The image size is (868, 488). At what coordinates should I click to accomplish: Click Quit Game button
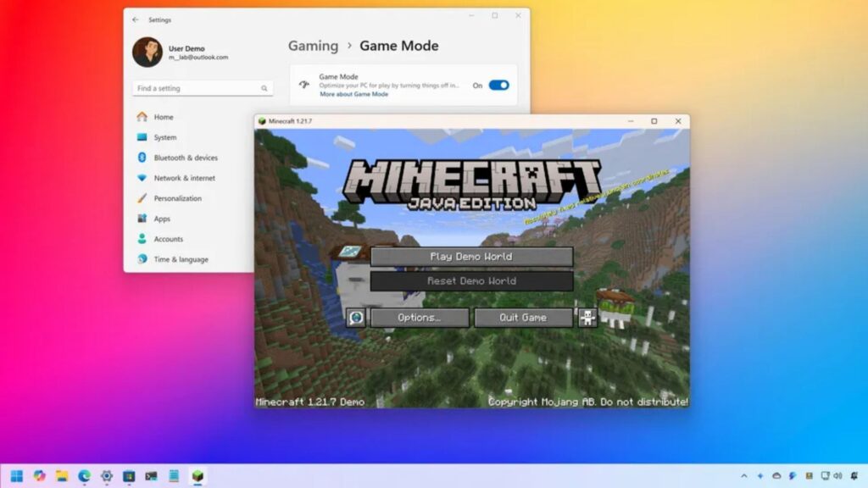tap(523, 318)
